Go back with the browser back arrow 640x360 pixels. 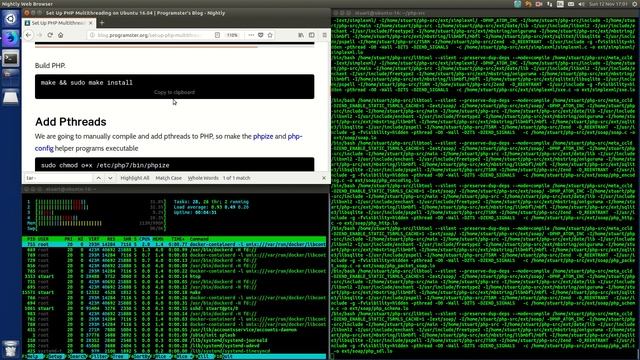tap(28, 35)
